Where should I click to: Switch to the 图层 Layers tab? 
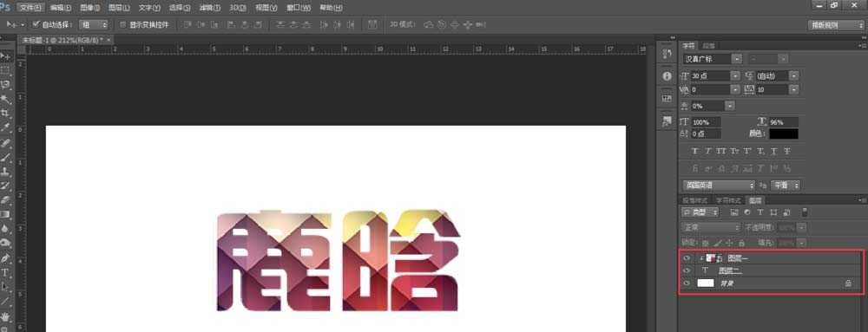click(x=756, y=200)
